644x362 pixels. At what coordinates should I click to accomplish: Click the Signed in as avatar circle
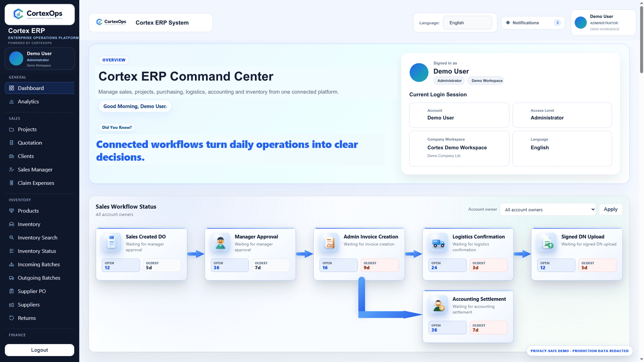point(419,72)
